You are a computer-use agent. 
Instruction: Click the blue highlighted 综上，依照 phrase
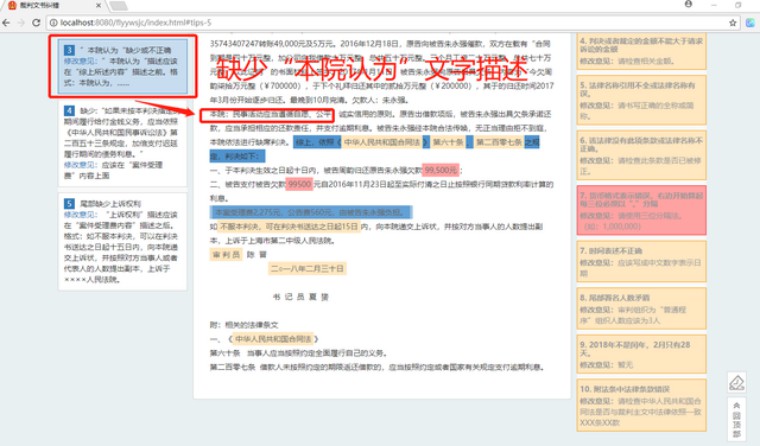tap(315, 142)
